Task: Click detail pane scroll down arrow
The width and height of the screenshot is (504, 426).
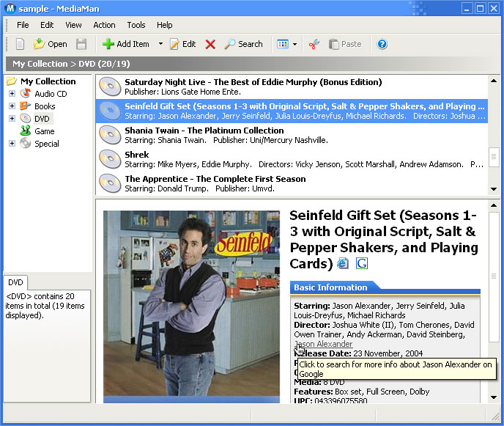Action: [494, 397]
